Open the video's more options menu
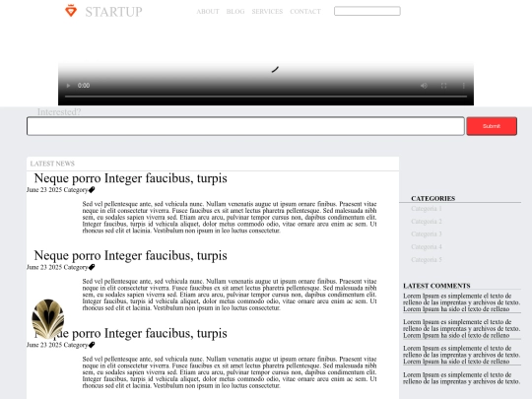The width and height of the screenshot is (532, 399). pyautogui.click(x=463, y=86)
